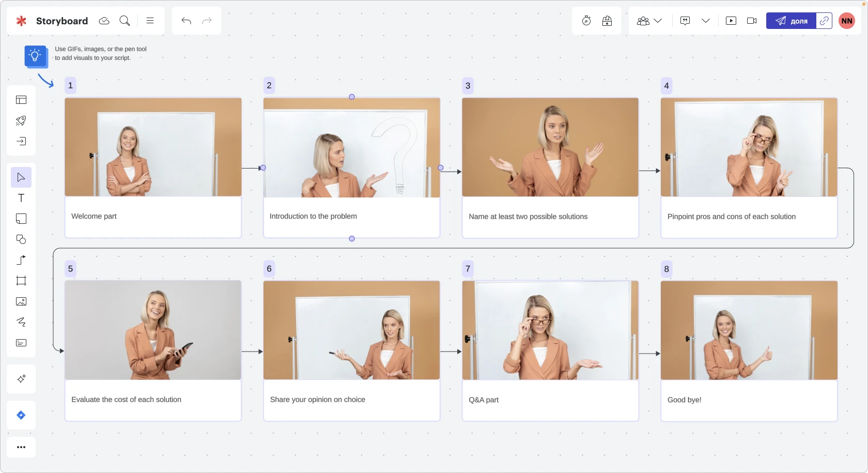Select the Text tool in sidebar
This screenshot has height=473, width=868.
click(21, 198)
